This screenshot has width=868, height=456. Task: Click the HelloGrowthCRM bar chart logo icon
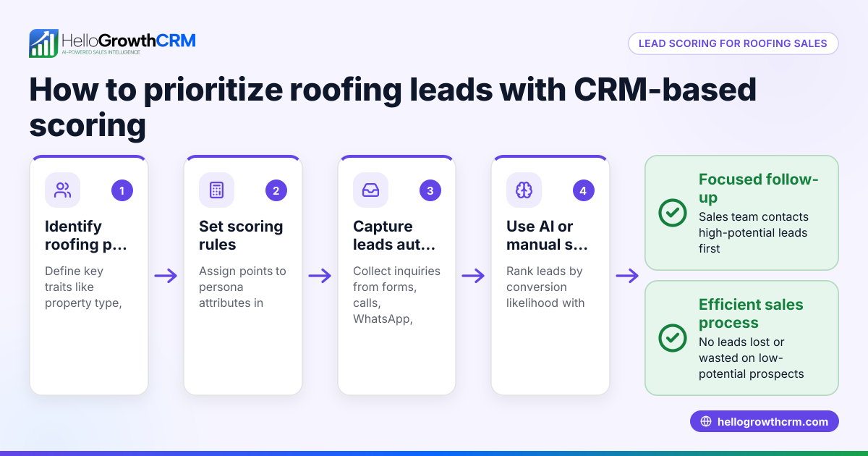(43, 43)
